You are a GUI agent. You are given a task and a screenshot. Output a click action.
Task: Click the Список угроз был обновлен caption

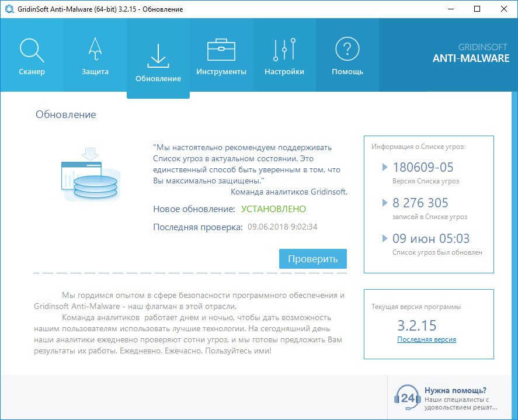pyautogui.click(x=437, y=252)
